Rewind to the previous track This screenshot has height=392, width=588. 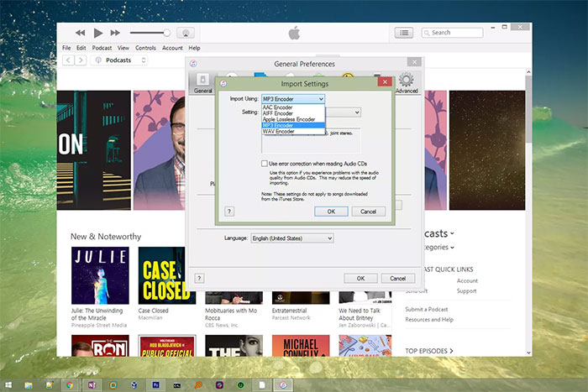click(80, 33)
